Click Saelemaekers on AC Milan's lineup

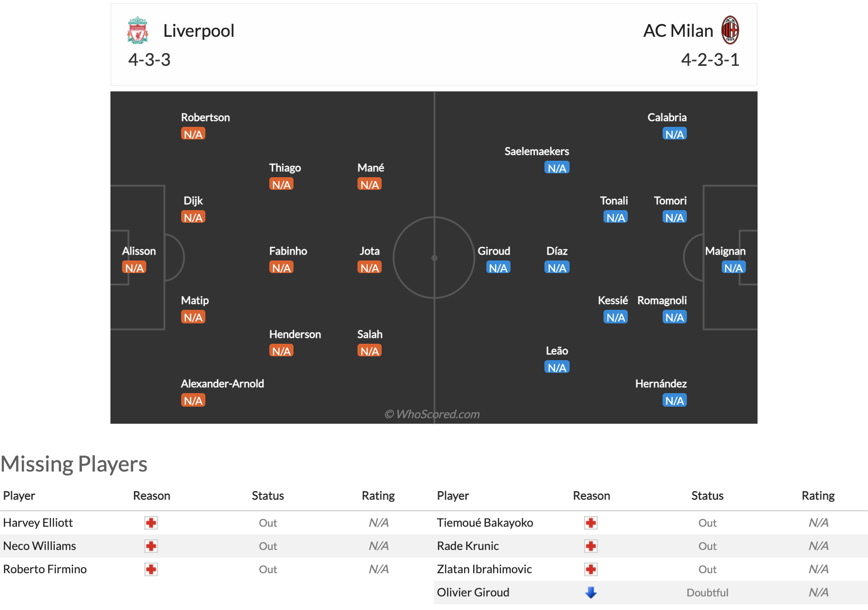[537, 151]
